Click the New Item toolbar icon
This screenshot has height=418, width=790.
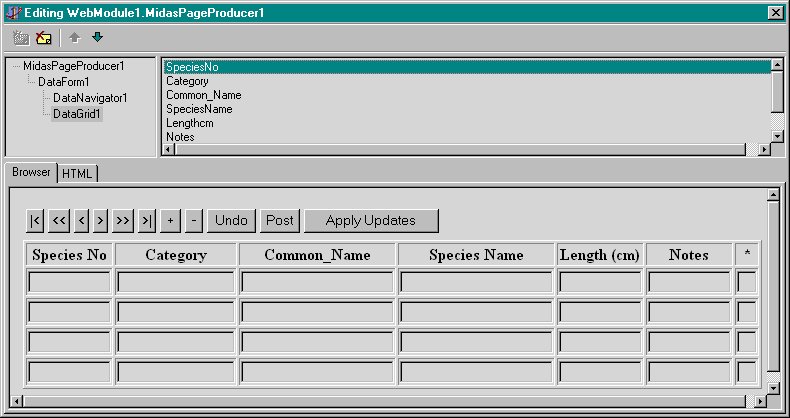[21, 38]
